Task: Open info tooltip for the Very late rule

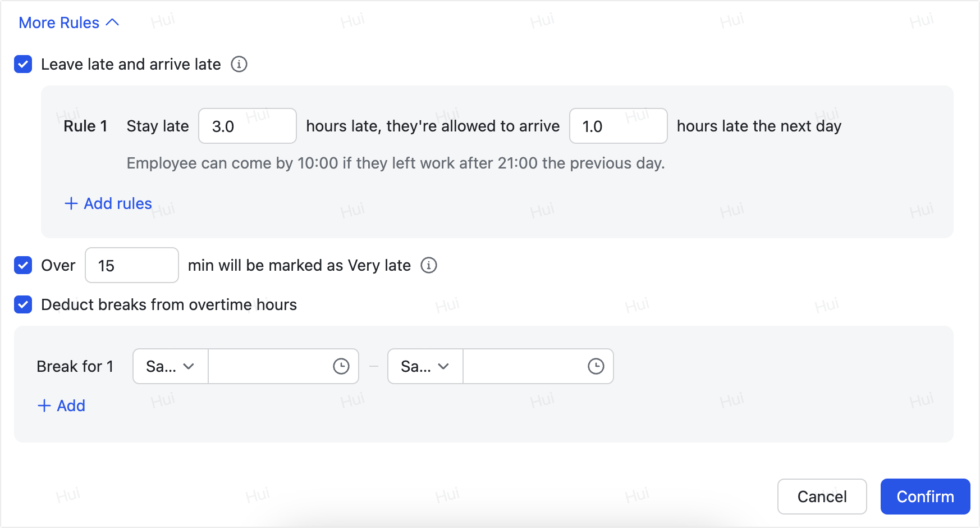Action: click(x=429, y=265)
